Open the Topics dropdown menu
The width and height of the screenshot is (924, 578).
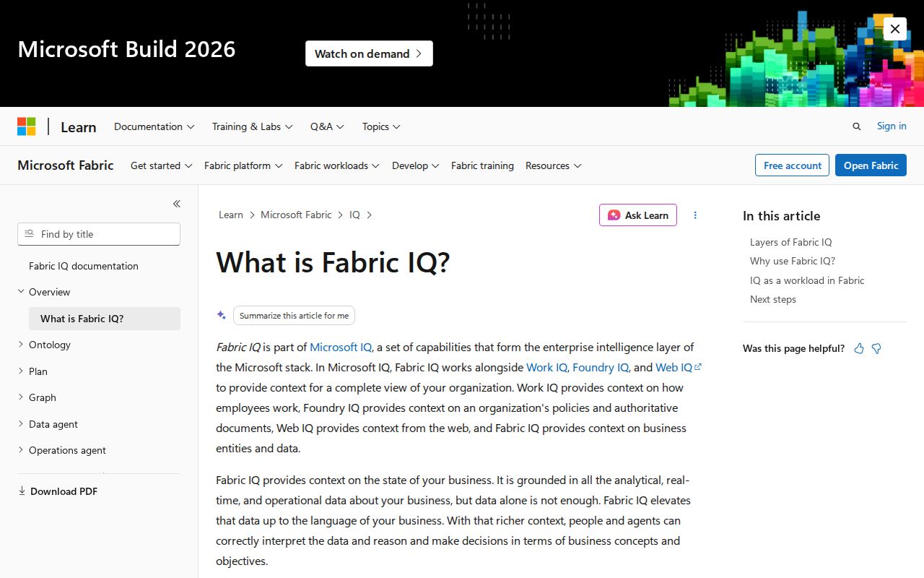[381, 126]
